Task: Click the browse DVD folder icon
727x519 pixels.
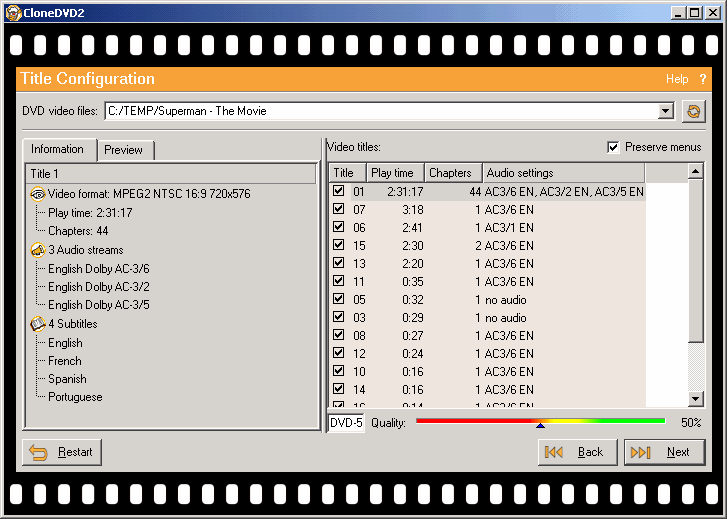Action: [693, 112]
